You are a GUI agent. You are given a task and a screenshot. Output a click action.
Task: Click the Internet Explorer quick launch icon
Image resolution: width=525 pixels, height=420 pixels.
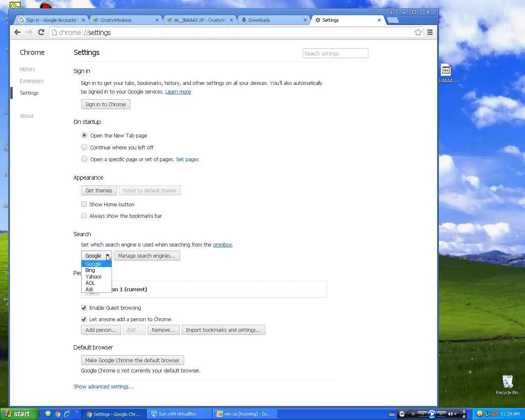(67, 414)
